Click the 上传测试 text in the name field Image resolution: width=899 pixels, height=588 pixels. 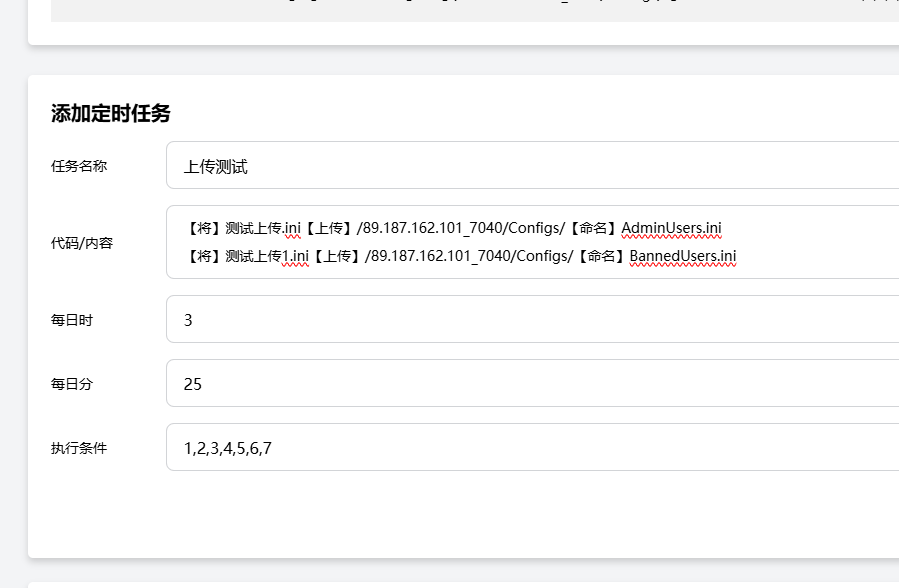tap(215, 166)
